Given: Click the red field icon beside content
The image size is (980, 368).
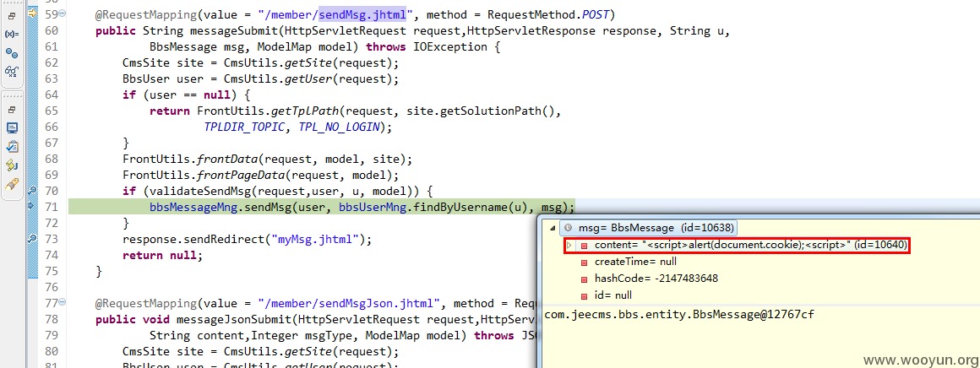Looking at the screenshot, I should (x=585, y=246).
